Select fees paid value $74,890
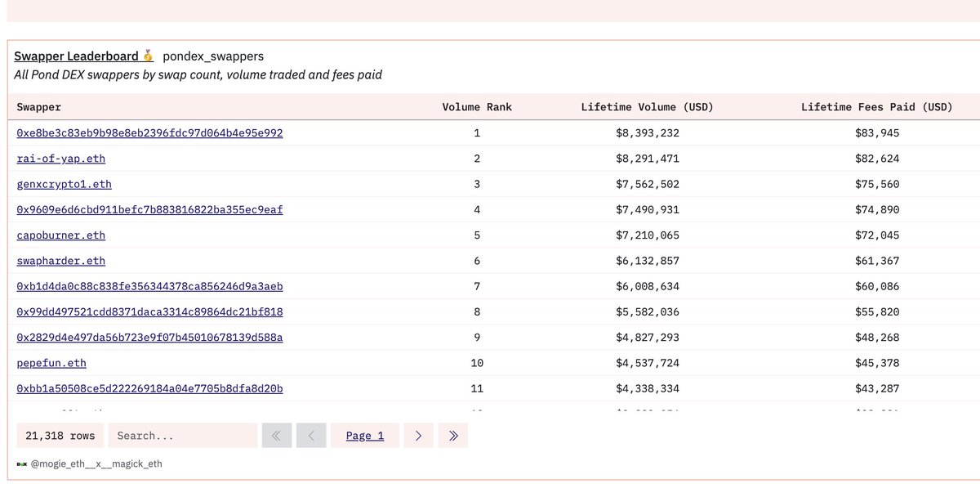Viewport: 980px width, 497px height. (x=877, y=209)
